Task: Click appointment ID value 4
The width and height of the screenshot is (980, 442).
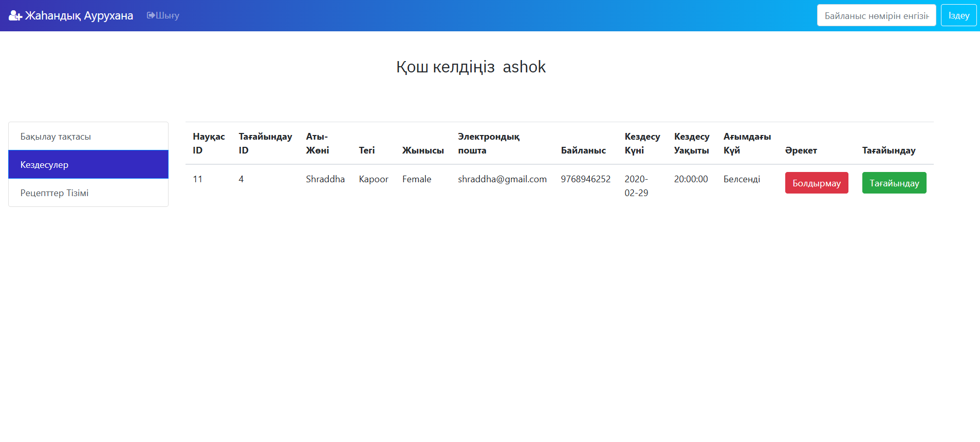Action: click(x=241, y=179)
